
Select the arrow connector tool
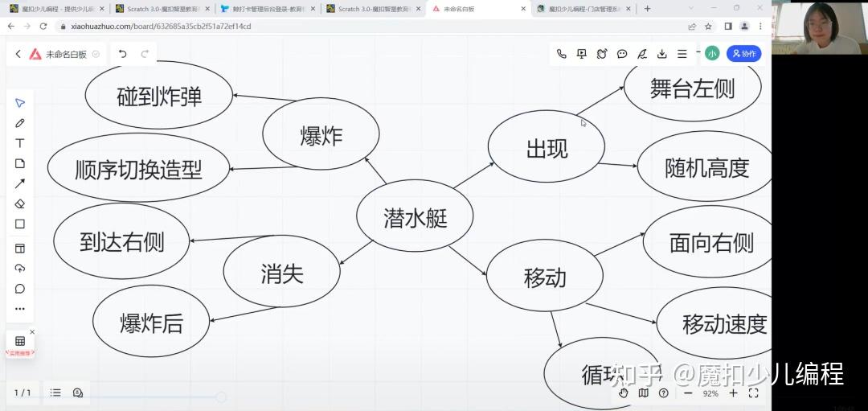(x=20, y=183)
